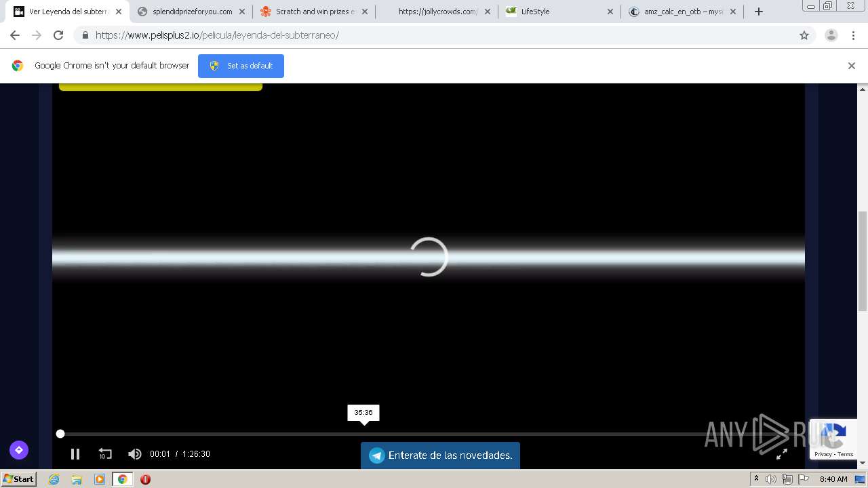Image resolution: width=868 pixels, height=488 pixels.
Task: Show hidden system tray icons
Action: 756,479
